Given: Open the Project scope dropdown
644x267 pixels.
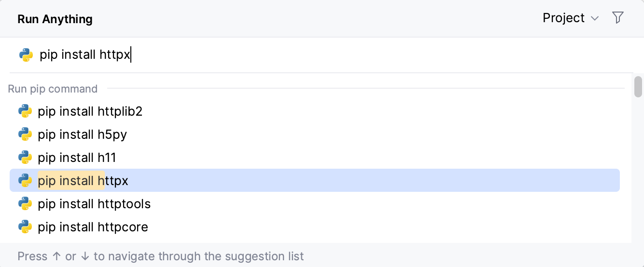Looking at the screenshot, I should pyautogui.click(x=564, y=18).
